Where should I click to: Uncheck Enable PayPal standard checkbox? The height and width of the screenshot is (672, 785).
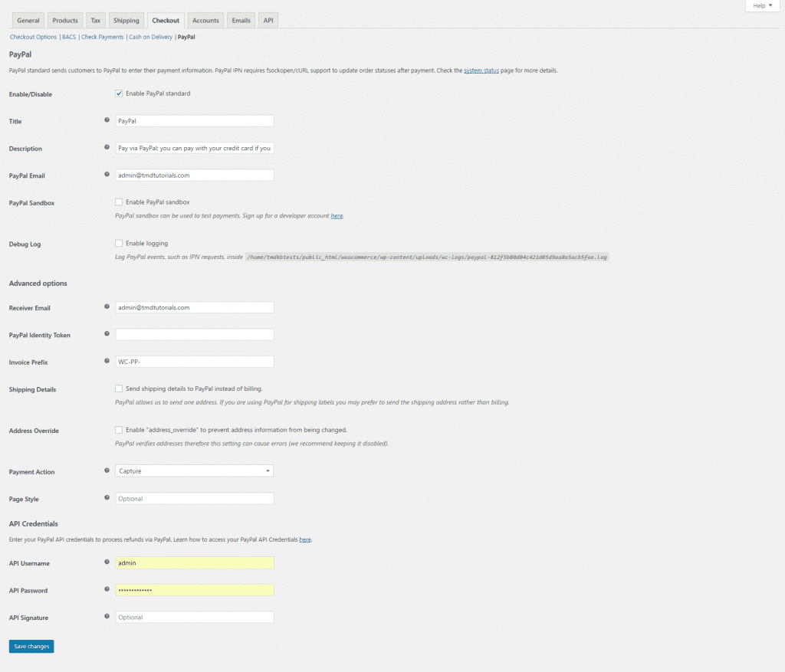pos(119,93)
